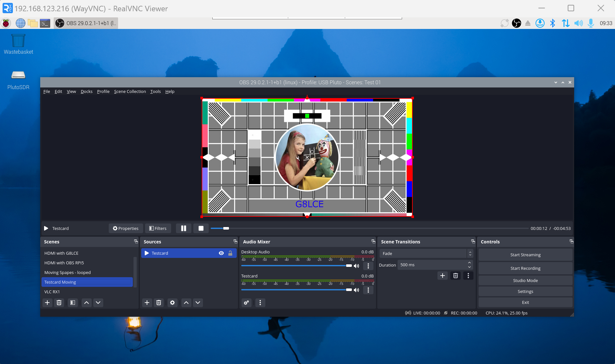Open file manager from taskbar
615x364 pixels.
(x=33, y=23)
